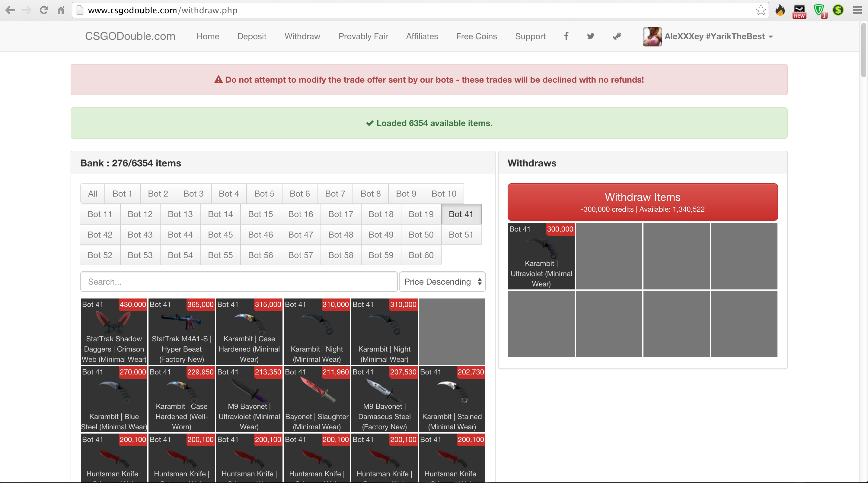The image size is (868, 483).
Task: Click the user avatar picture
Action: click(652, 36)
